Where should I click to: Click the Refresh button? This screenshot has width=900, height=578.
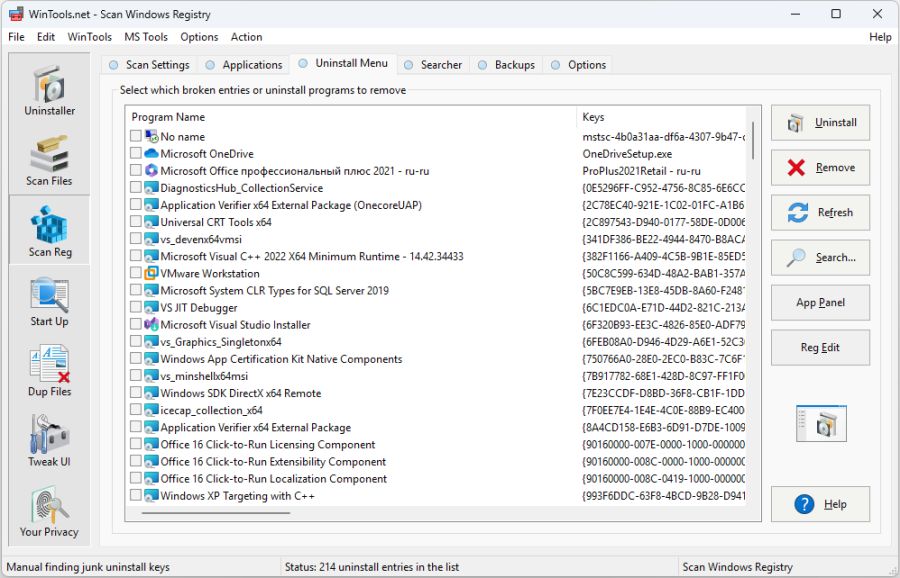click(820, 212)
